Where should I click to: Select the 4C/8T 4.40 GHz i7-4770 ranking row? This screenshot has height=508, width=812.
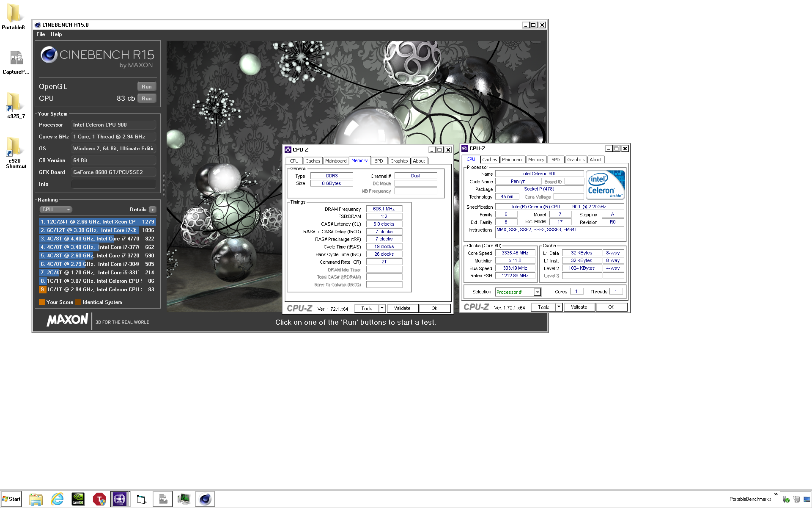pos(97,239)
